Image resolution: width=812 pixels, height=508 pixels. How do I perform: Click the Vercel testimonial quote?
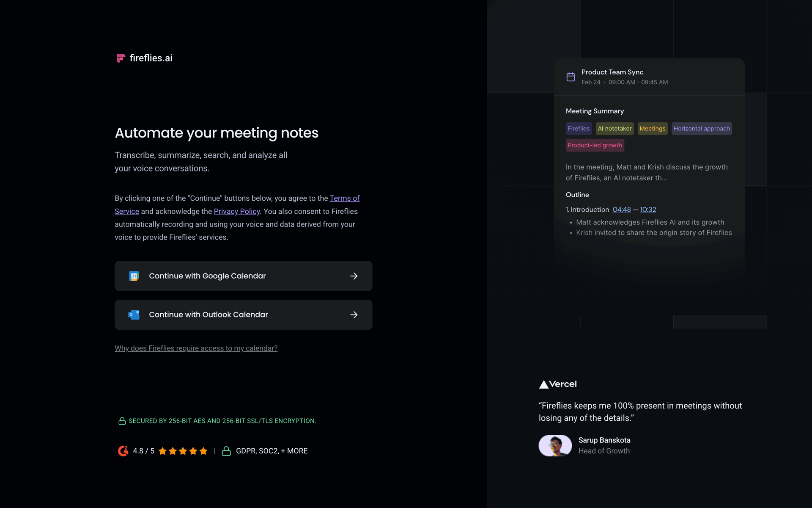point(640,412)
